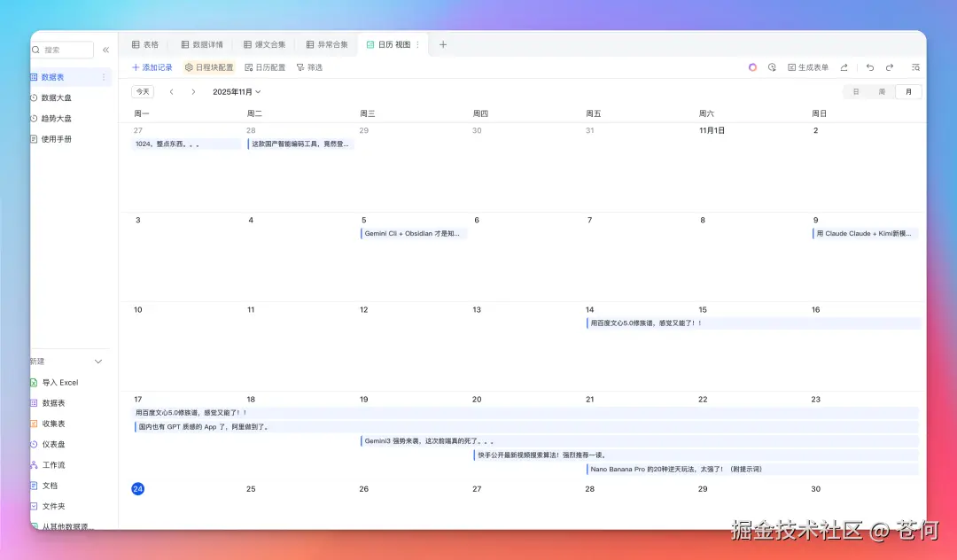Jump to today with the 今天 button
The width and height of the screenshot is (957, 560).
pyautogui.click(x=143, y=91)
